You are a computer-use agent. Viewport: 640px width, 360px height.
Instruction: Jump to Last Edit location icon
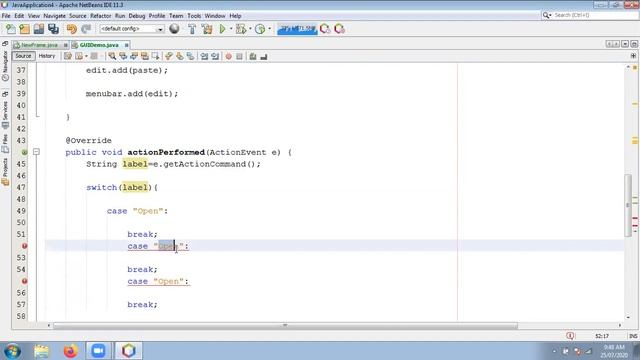tap(68, 56)
